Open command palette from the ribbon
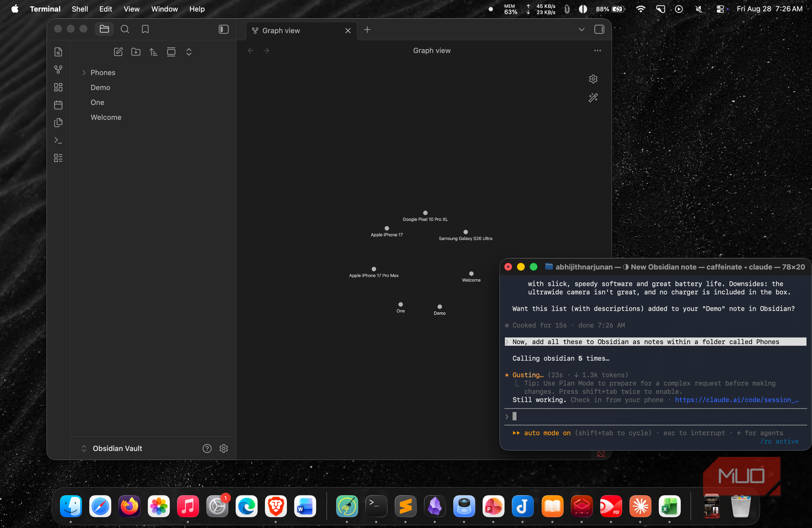Image resolution: width=812 pixels, height=528 pixels. (x=58, y=140)
